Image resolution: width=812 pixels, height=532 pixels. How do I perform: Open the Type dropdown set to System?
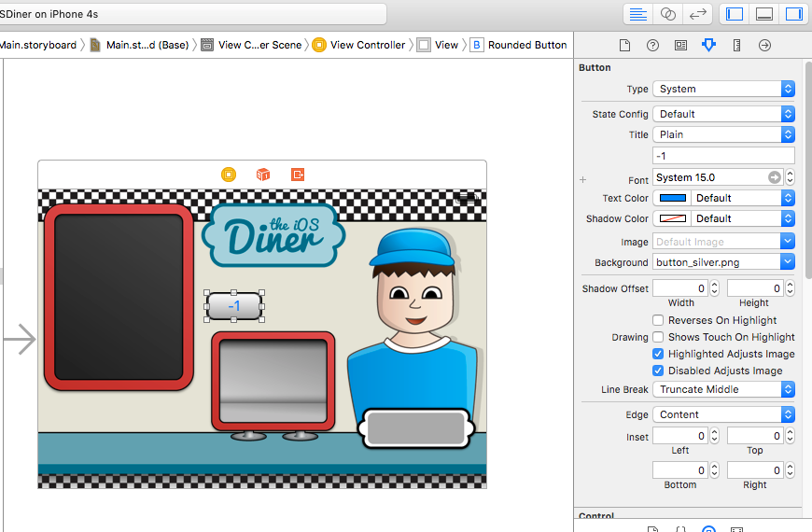click(x=723, y=89)
